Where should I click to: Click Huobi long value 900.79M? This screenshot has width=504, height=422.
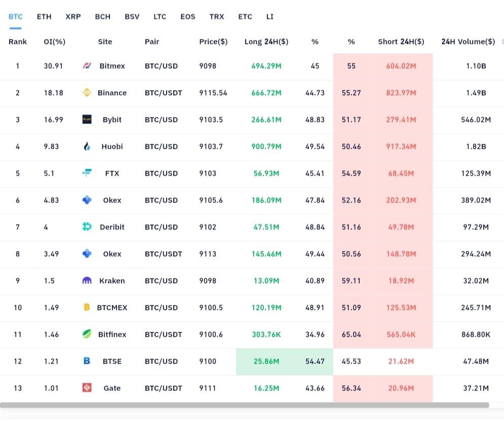[266, 146]
